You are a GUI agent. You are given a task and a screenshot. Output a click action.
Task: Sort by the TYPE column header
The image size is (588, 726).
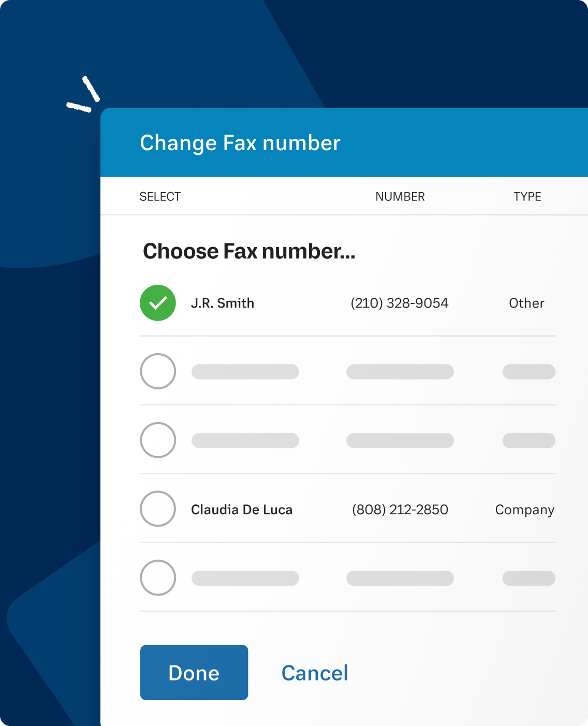(527, 196)
